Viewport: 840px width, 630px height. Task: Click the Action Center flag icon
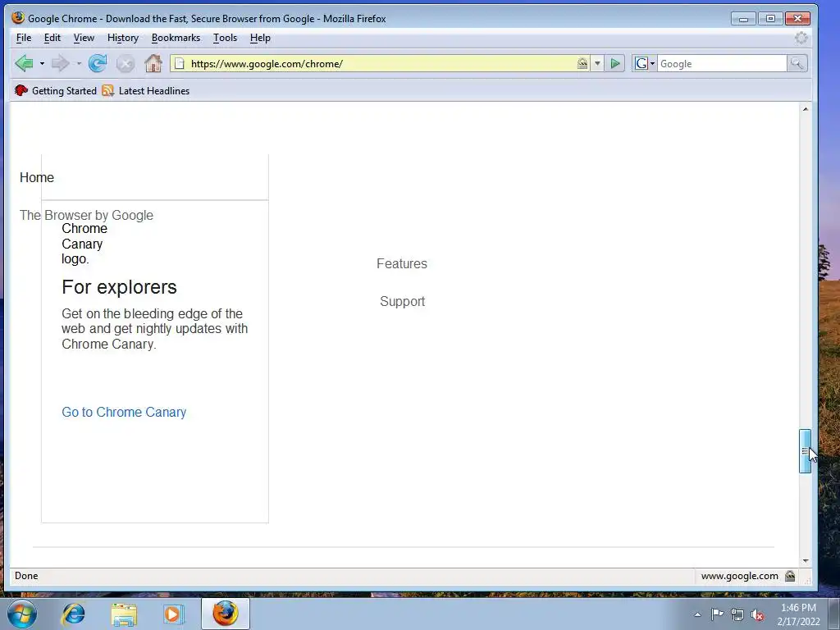tap(717, 614)
